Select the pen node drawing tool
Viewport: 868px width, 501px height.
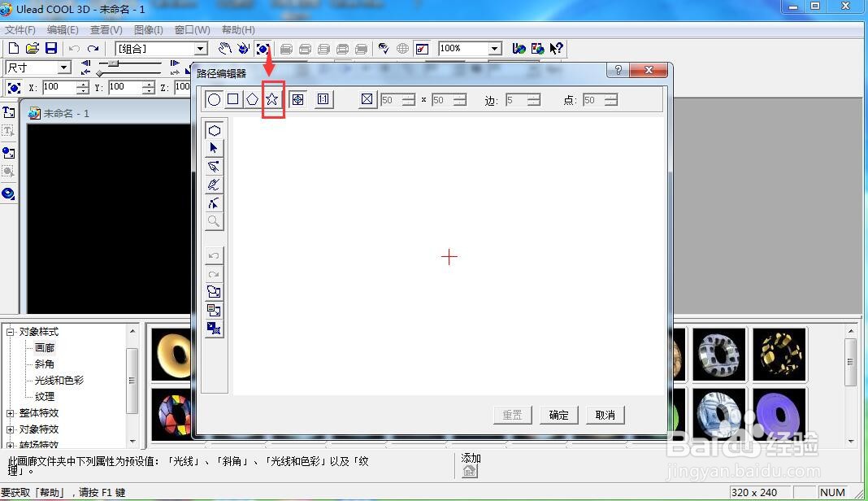pos(215,167)
